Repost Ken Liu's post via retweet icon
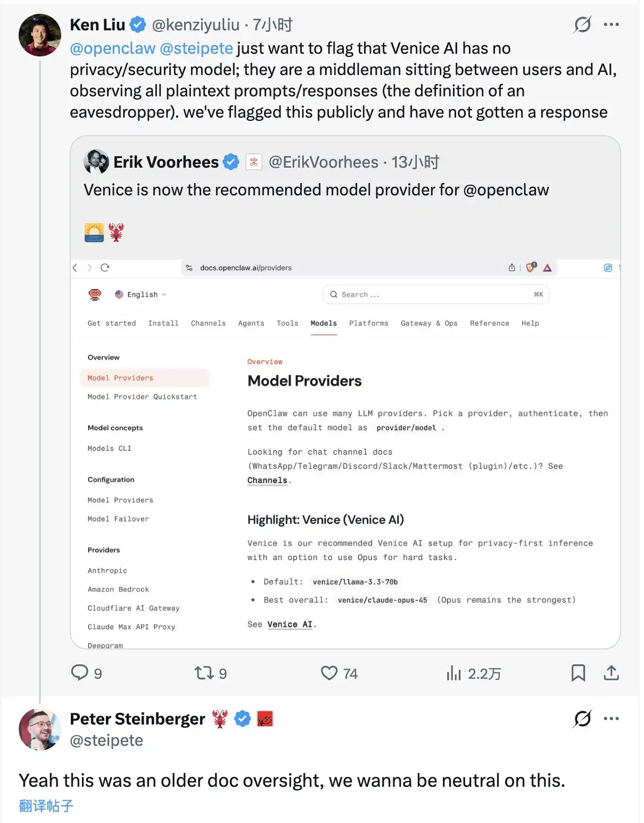This screenshot has height=823, width=644. pyautogui.click(x=204, y=673)
